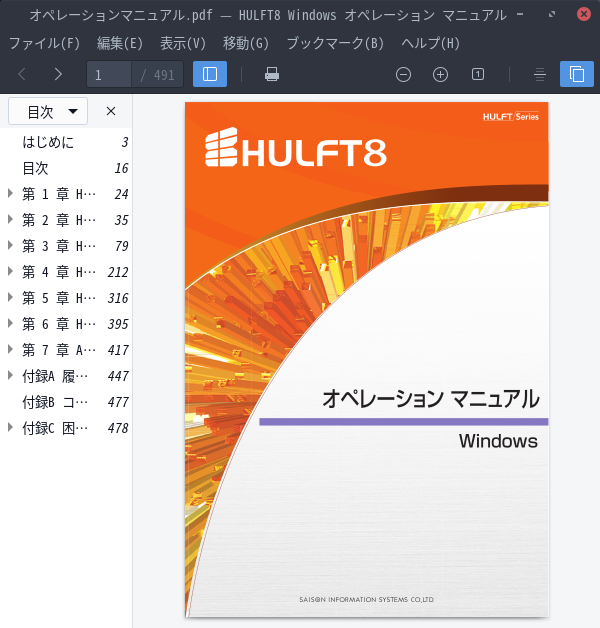Close the window with the red X
The height and width of the screenshot is (628, 600).
(584, 14)
